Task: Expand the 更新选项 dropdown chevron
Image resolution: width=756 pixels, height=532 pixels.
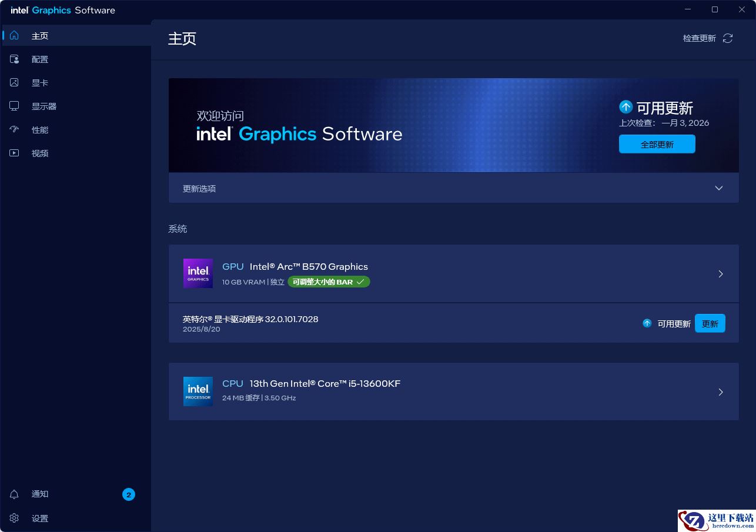Action: 718,188
